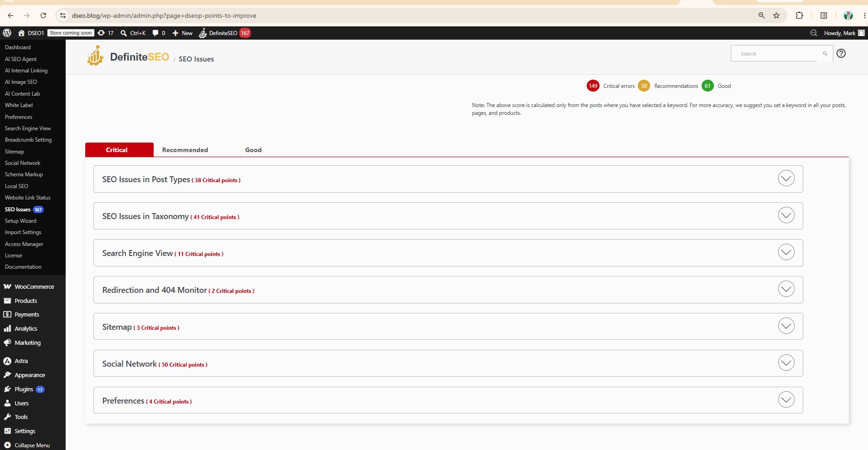Expand the Sitemap critical points section
The image size is (868, 450).
(786, 326)
